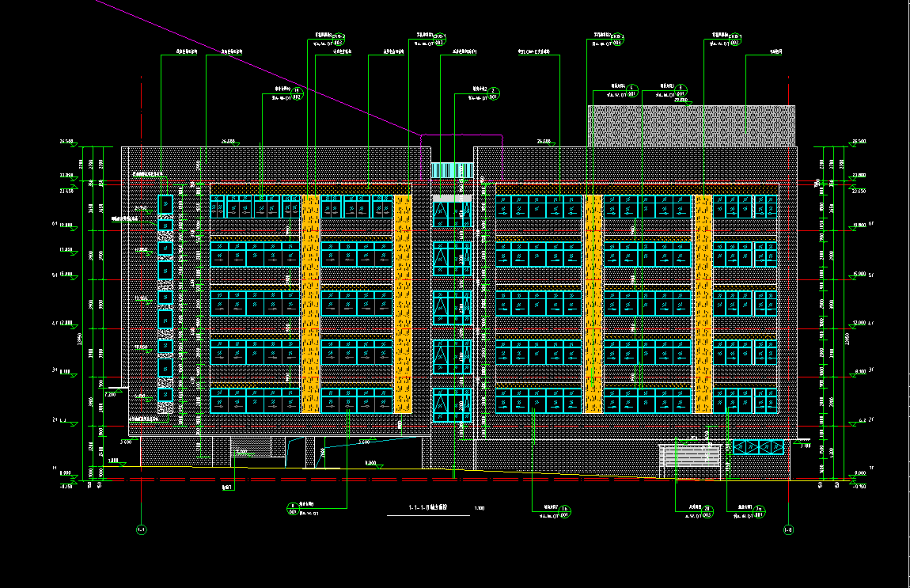Viewport: 910px width, 588px height.
Task: Select the rightmost orange vertical facade band
Action: 703,304
